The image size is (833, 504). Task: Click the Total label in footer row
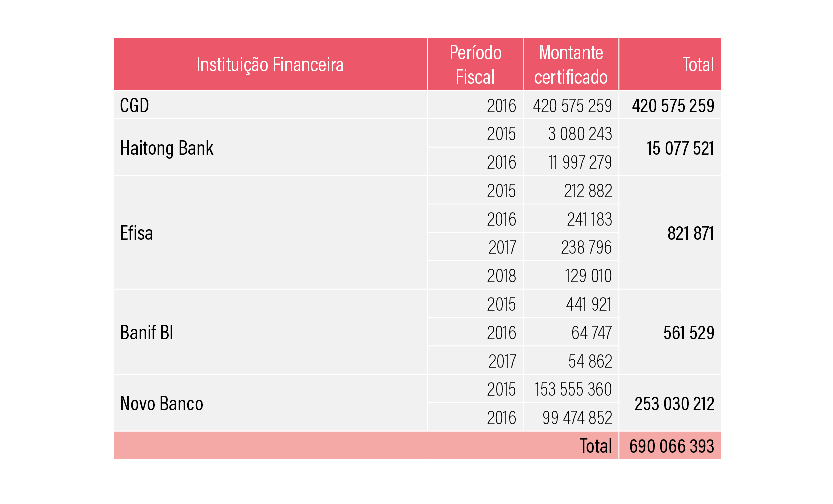click(595, 446)
